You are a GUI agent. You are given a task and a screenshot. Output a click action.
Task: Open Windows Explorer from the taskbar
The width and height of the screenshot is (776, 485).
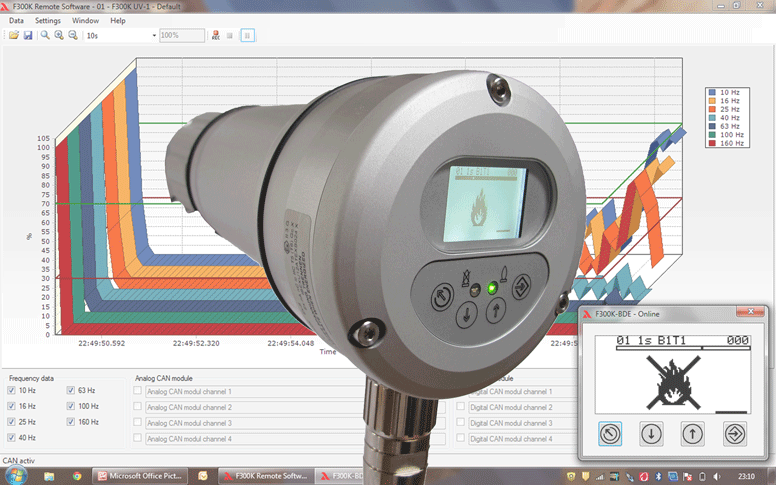pyautogui.click(x=49, y=476)
